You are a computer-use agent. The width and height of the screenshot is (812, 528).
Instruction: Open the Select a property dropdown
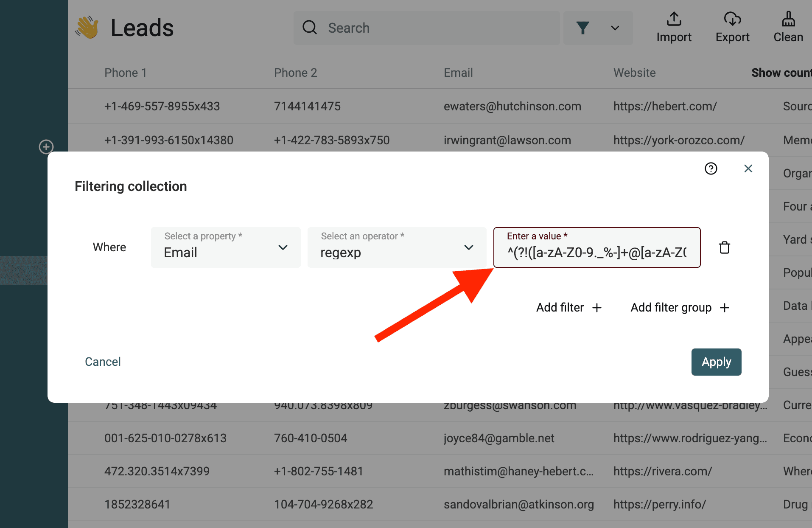225,247
